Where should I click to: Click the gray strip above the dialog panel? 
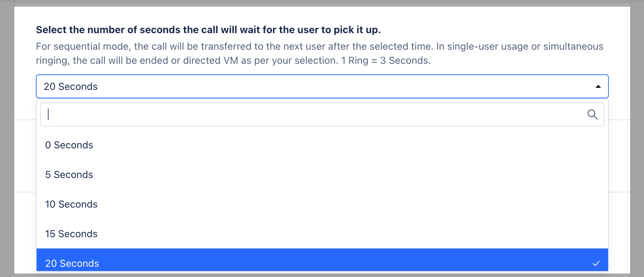(x=322, y=3)
